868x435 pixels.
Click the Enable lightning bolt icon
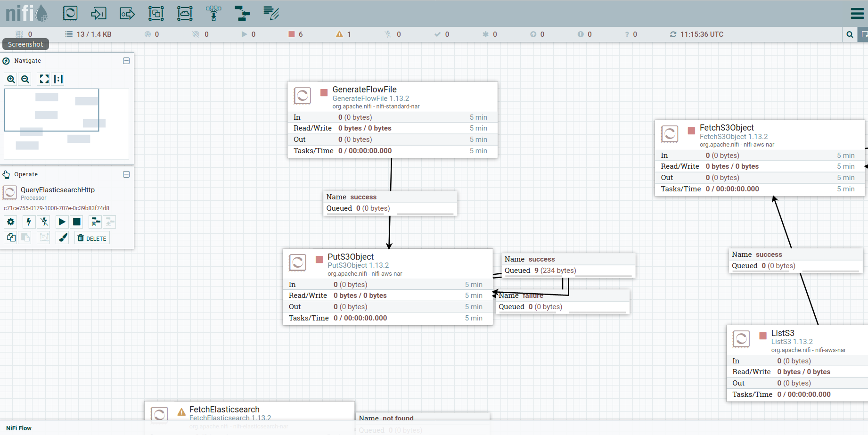pyautogui.click(x=28, y=222)
